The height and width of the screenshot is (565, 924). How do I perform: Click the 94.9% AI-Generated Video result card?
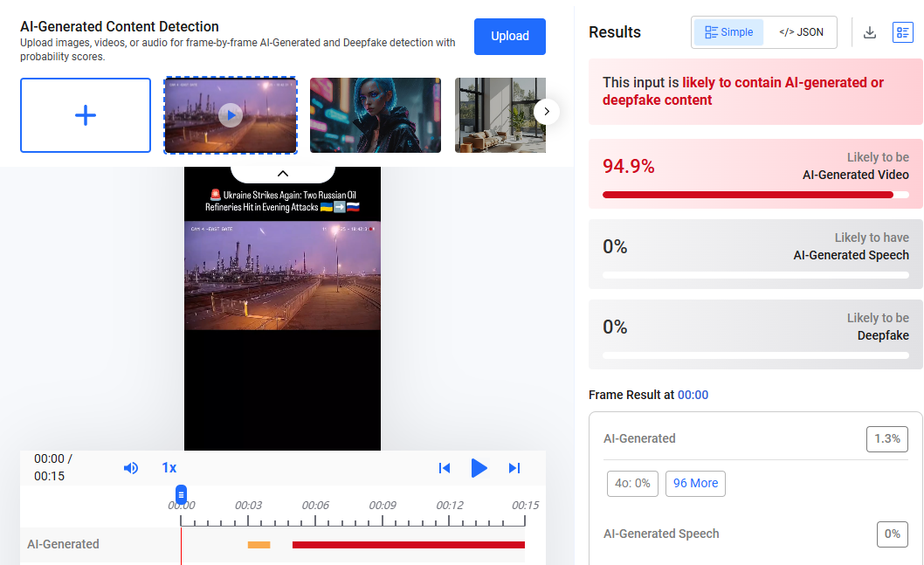[x=755, y=174]
